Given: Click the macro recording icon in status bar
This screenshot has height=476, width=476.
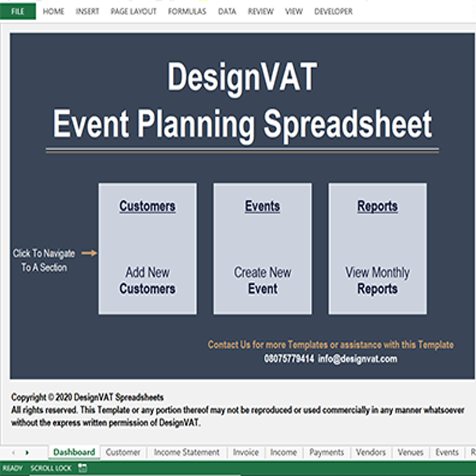Looking at the screenshot, I should (x=82, y=468).
